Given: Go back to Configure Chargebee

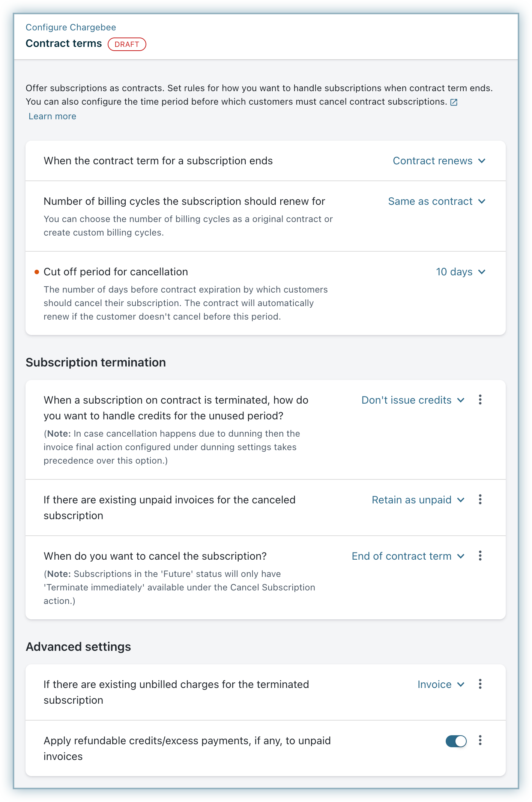Looking at the screenshot, I should [x=71, y=27].
